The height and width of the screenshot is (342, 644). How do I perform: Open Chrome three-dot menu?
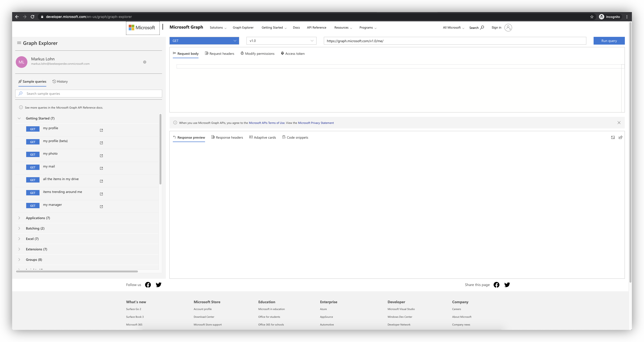(627, 17)
